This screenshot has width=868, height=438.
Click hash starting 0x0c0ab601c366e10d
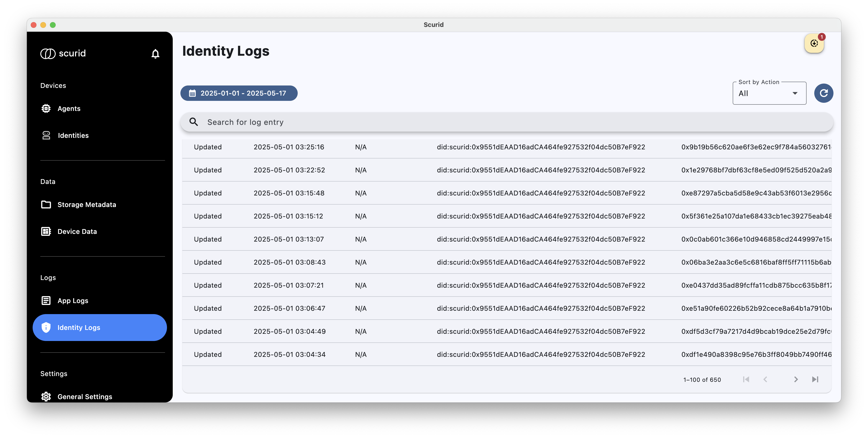click(x=756, y=239)
